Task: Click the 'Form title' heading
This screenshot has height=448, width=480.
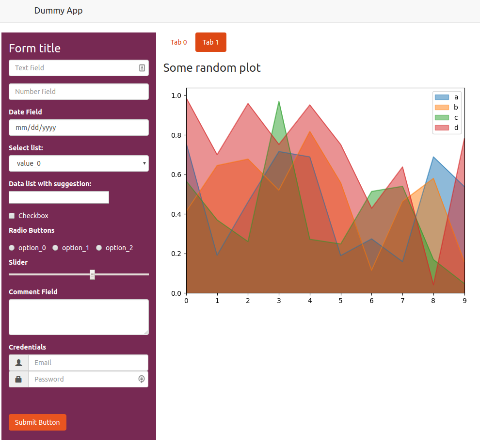Action: pos(34,48)
